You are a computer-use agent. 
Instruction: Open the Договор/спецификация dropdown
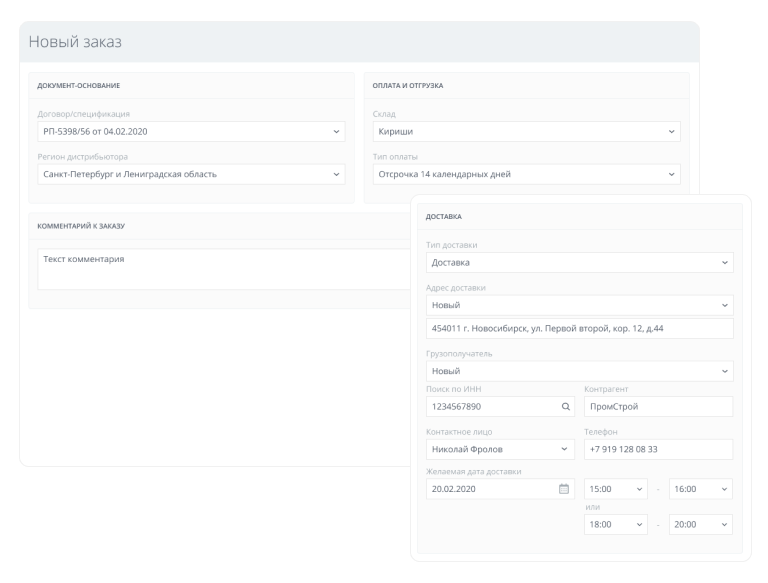click(191, 132)
